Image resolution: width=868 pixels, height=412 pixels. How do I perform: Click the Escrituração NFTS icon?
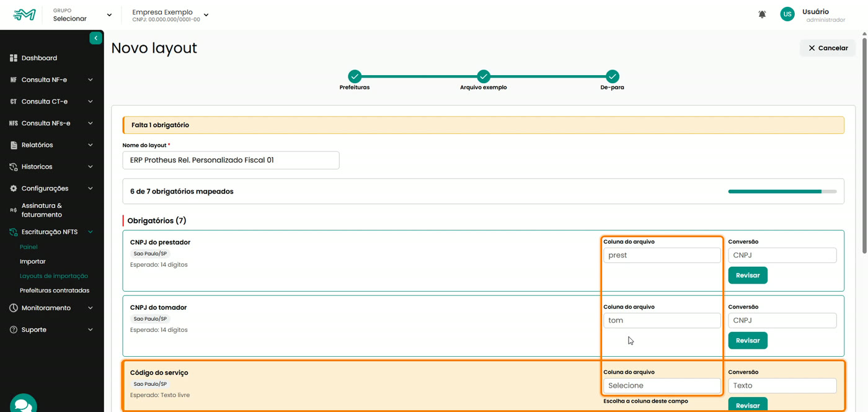pos(14,232)
